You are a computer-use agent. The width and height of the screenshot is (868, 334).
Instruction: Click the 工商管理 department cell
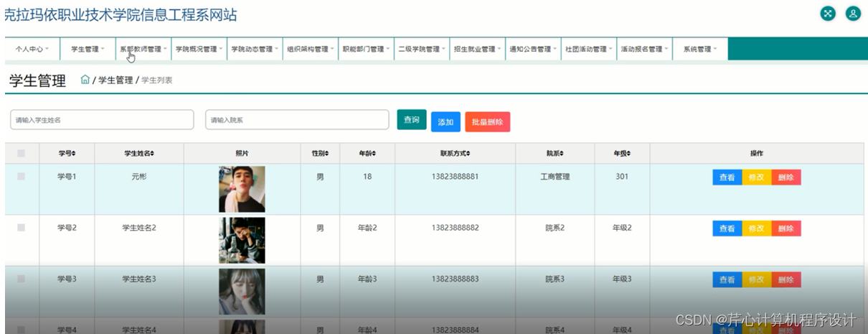[555, 177]
